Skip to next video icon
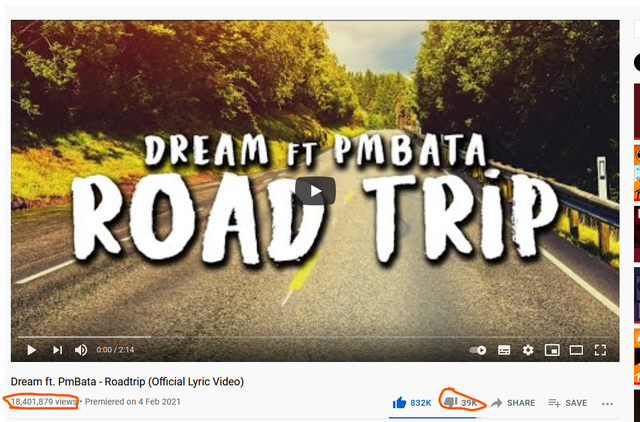640x422 pixels. pos(58,350)
